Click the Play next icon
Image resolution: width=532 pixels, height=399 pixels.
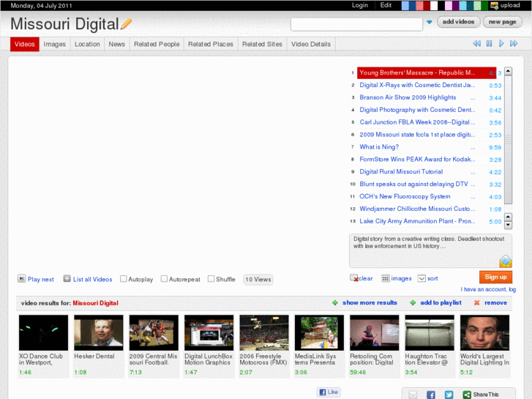pos(21,278)
